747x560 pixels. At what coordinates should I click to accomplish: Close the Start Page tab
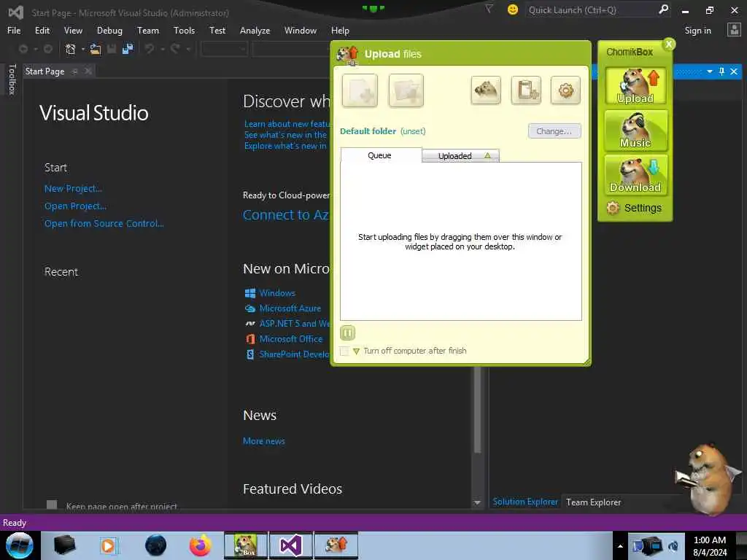point(88,71)
